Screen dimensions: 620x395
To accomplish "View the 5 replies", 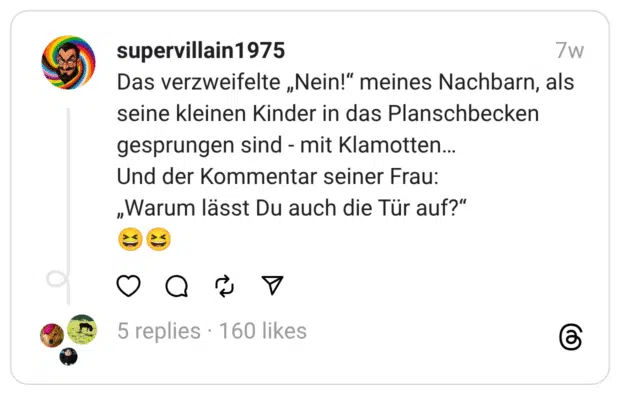I will [159, 331].
